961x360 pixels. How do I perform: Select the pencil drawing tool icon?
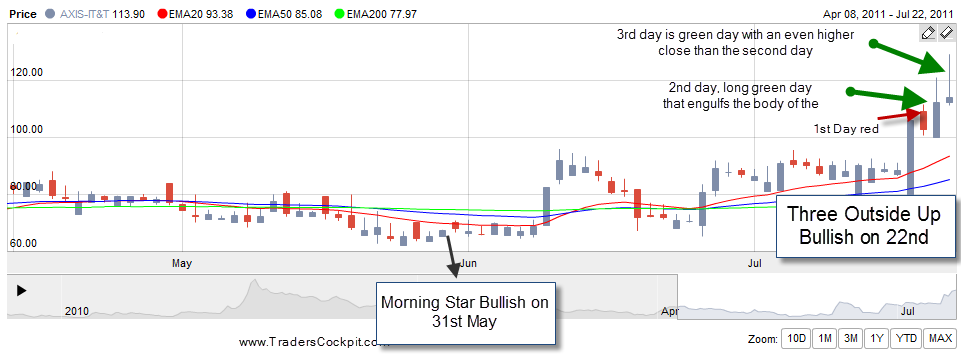coord(928,33)
